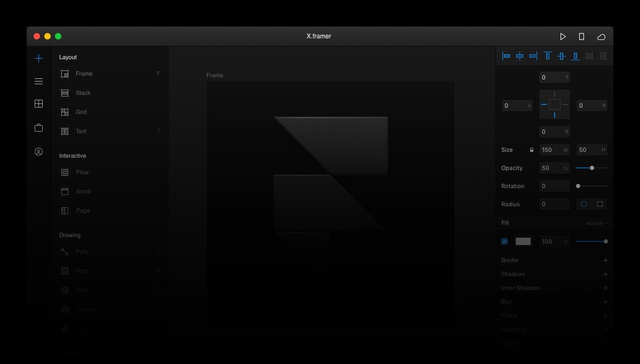The image size is (640, 364).
Task: Click the Rotation slider handle
Action: [x=578, y=186]
